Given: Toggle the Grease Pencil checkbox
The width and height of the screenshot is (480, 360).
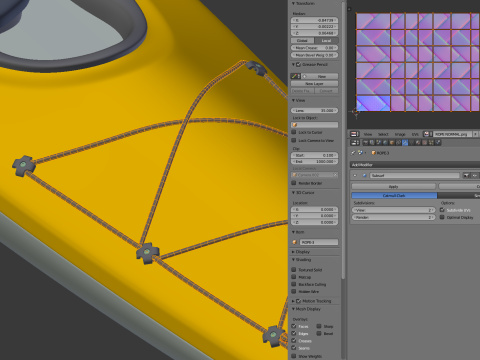Looking at the screenshot, I should point(299,64).
